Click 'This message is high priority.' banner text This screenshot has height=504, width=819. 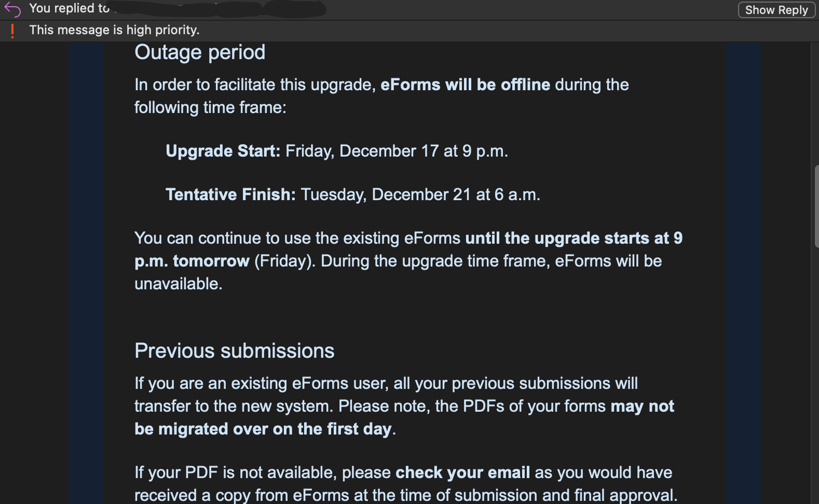click(114, 30)
